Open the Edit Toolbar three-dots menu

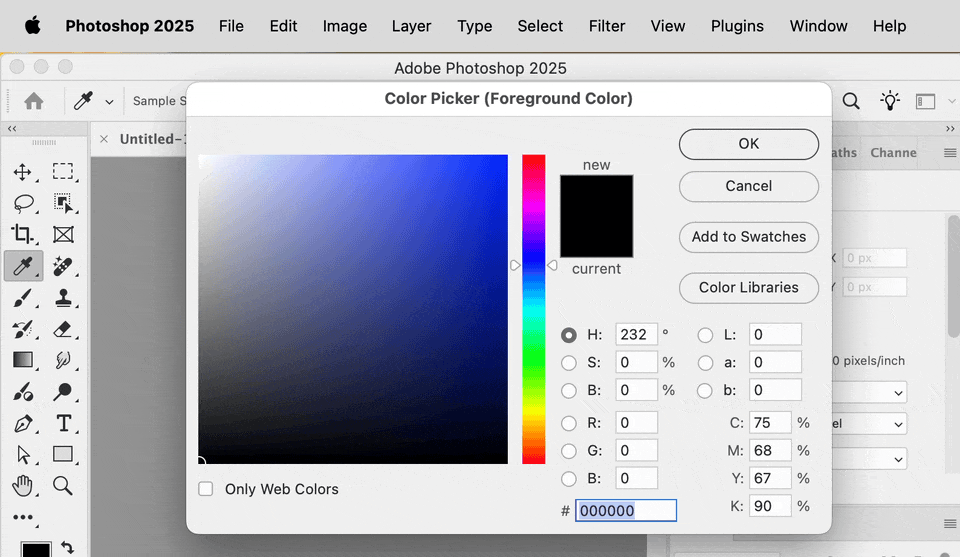click(x=23, y=518)
